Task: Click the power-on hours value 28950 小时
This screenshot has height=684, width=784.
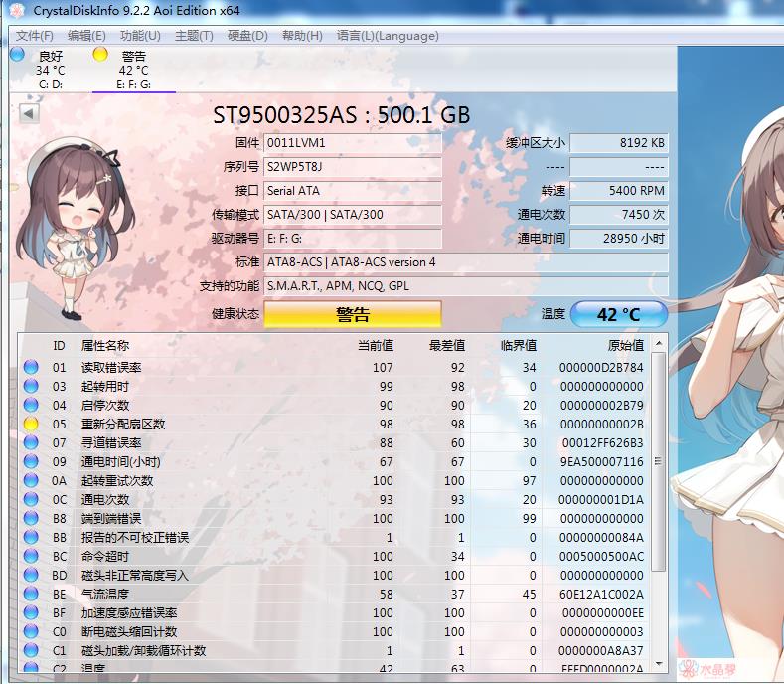Action: click(x=618, y=239)
